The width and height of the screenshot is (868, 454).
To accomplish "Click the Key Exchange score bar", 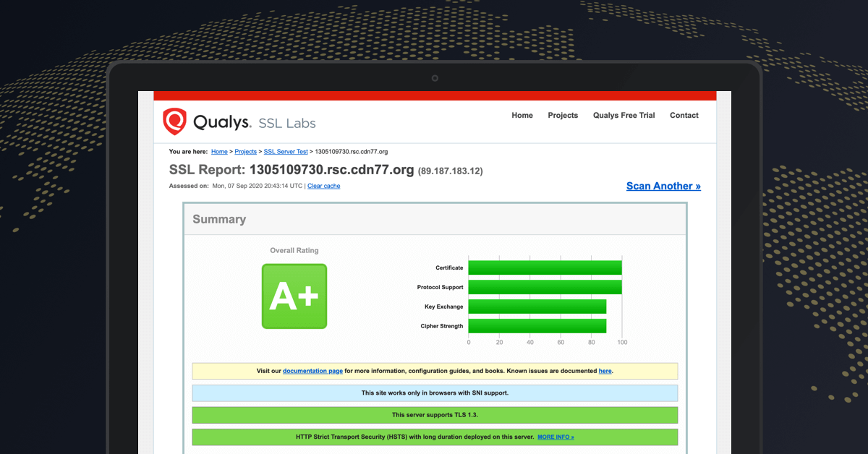I will tap(537, 307).
